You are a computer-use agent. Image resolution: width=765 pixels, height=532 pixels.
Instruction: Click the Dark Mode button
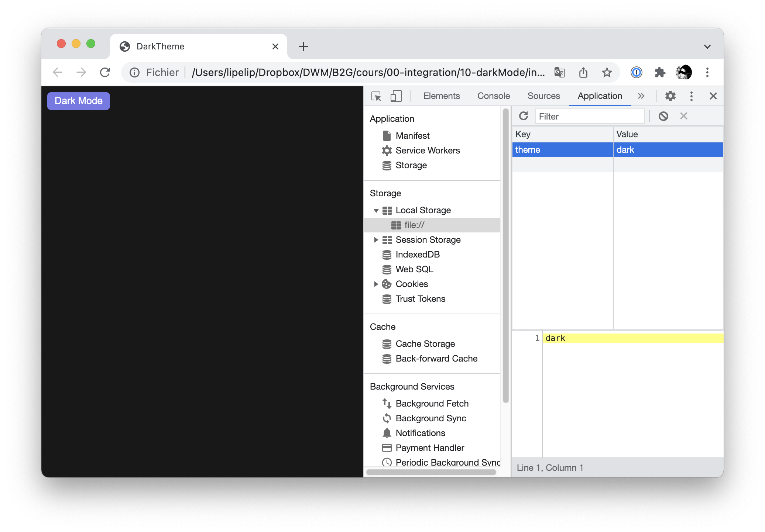[79, 101]
